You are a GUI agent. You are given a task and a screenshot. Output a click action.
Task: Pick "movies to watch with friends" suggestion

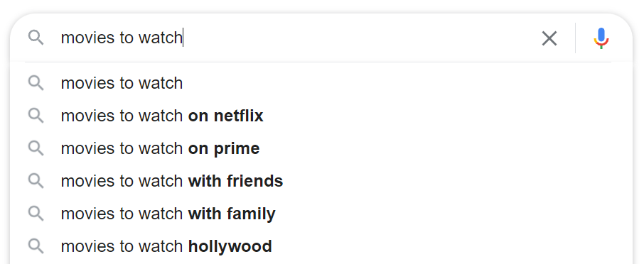tap(321, 181)
